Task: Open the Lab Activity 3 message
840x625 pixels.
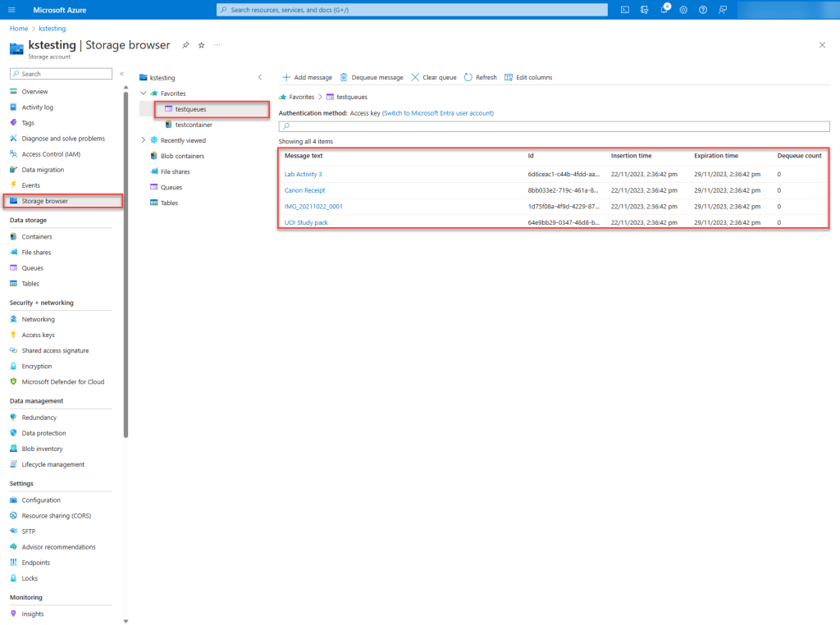Action: tap(303, 174)
